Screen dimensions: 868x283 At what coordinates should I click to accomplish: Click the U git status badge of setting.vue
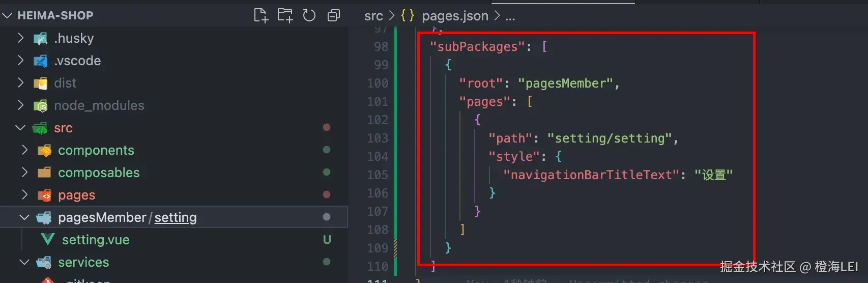[x=327, y=240]
